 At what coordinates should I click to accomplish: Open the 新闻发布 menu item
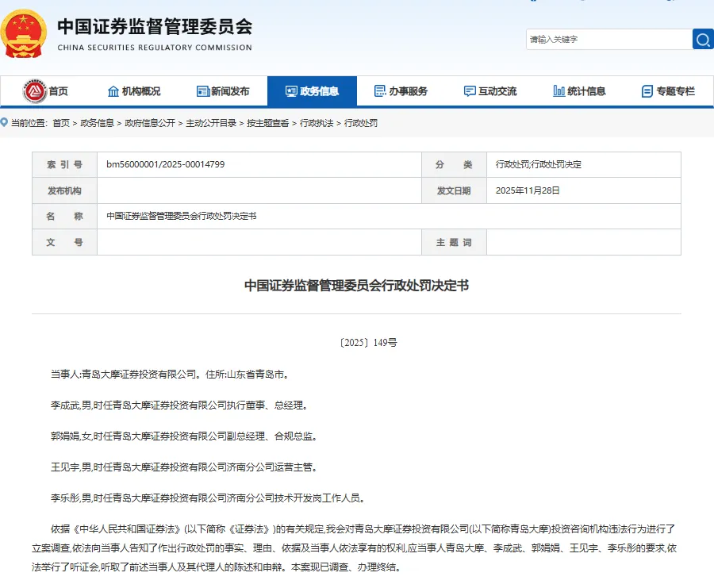pos(230,91)
